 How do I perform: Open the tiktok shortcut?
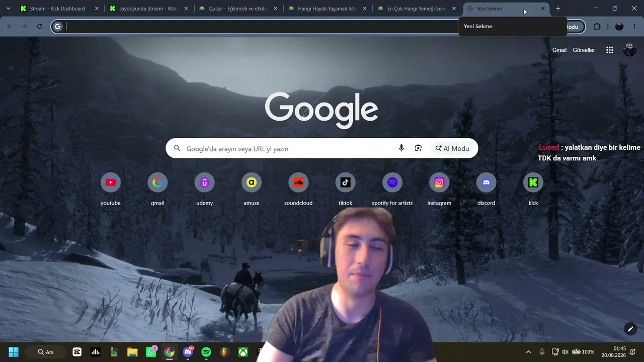(x=345, y=183)
